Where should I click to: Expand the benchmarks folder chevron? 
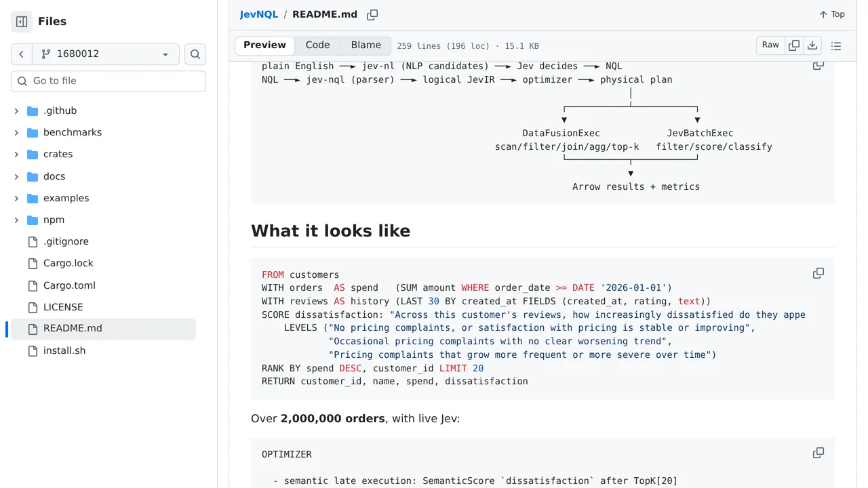pyautogui.click(x=16, y=133)
